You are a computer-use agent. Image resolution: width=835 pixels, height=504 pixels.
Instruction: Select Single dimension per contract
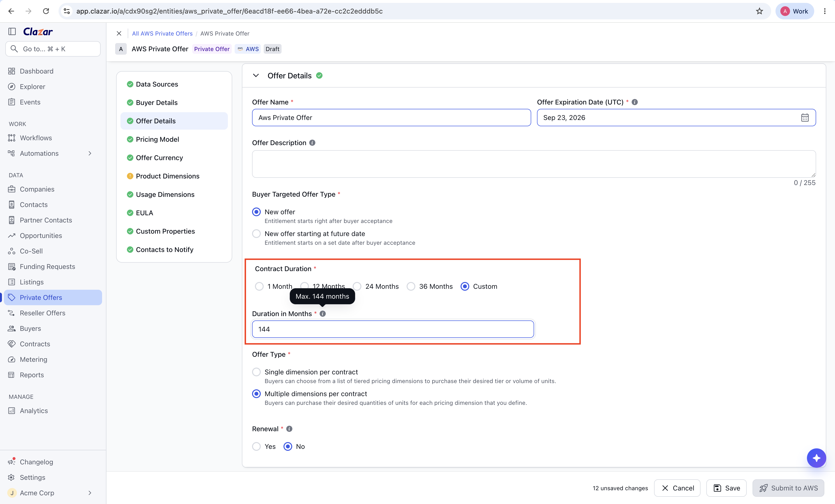(257, 372)
